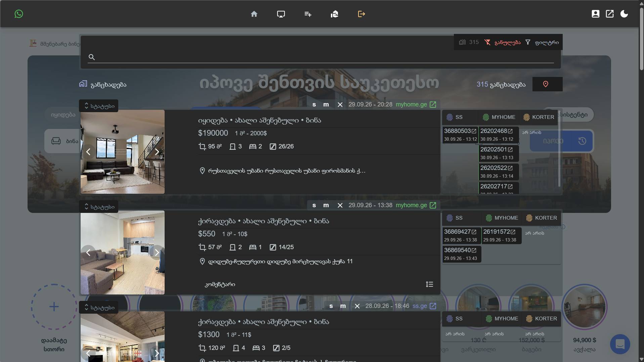Go to the home page icon
Screen dimensions: 644x362
254,14
